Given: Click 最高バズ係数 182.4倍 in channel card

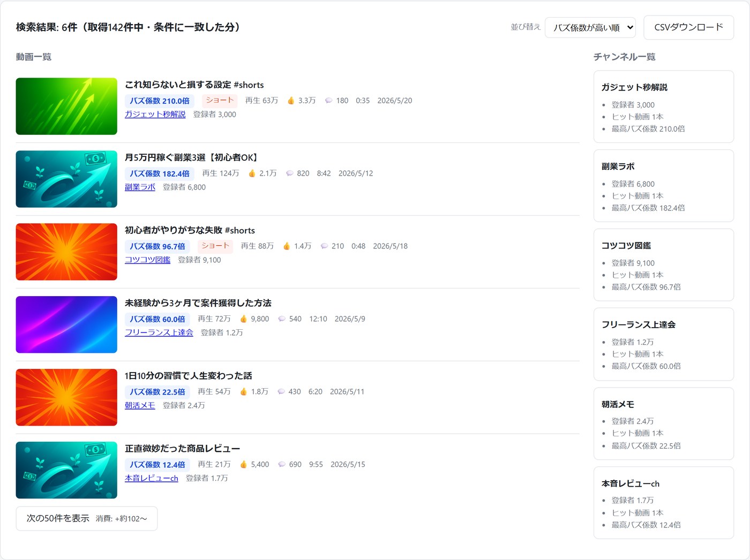Looking at the screenshot, I should point(648,208).
